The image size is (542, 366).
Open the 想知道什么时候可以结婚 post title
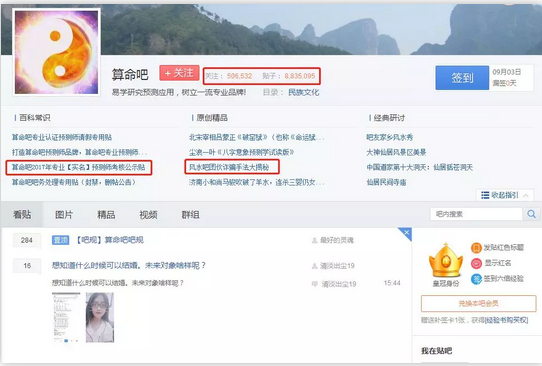click(129, 265)
